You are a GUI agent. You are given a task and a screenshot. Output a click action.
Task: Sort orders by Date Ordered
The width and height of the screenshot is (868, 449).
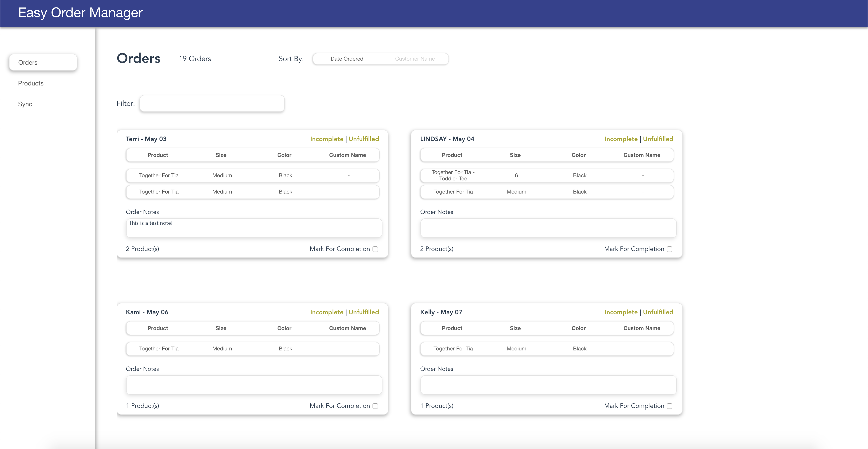coord(347,59)
